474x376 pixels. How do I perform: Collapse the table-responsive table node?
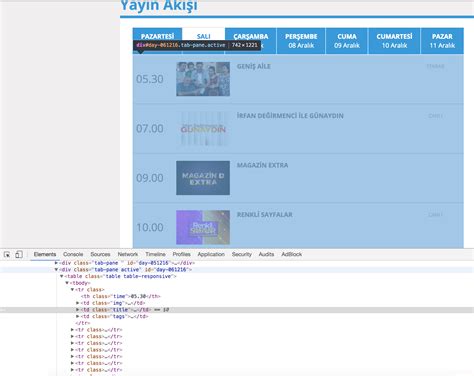(x=61, y=276)
